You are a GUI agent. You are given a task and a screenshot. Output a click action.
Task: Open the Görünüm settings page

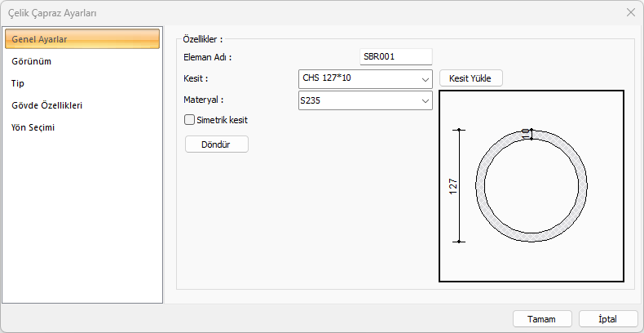point(82,61)
